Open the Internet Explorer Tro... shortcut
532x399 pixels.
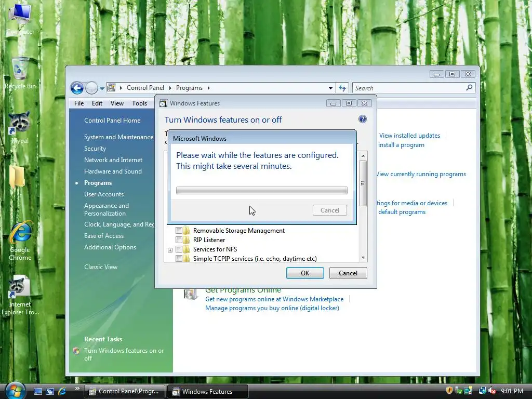[20, 295]
